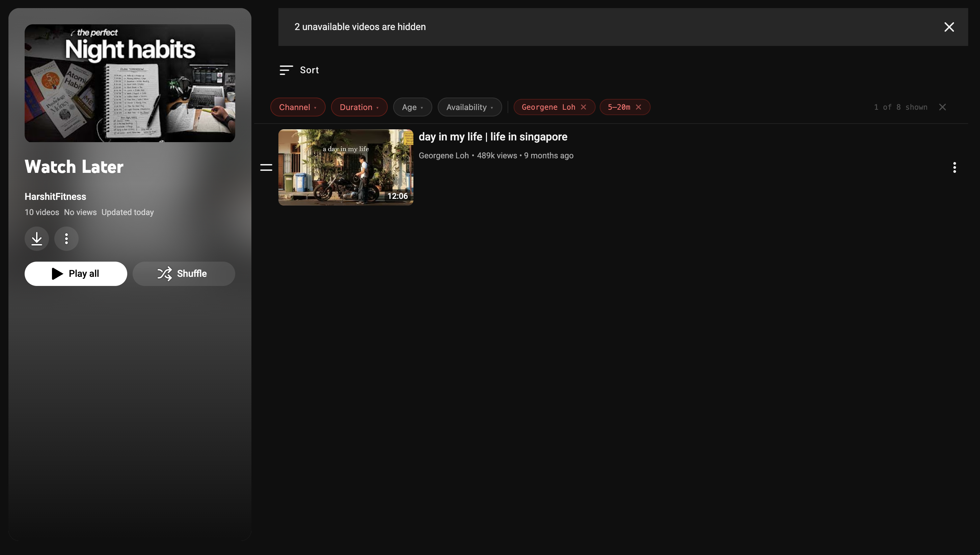Expand the Duration filter options
980x555 pixels.
click(359, 107)
